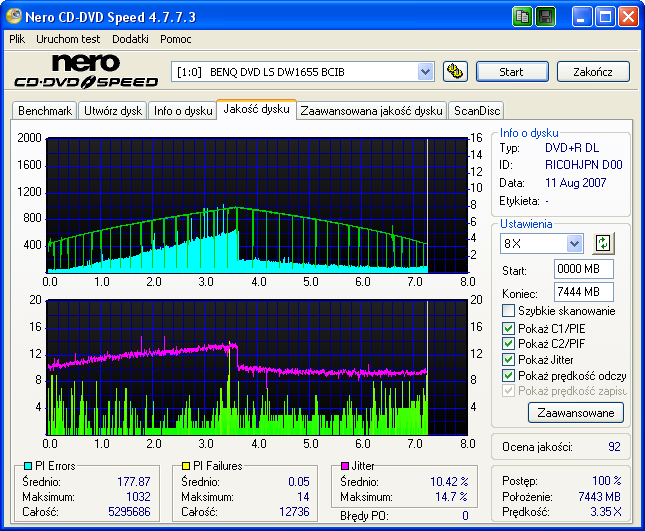Open the drive options icon next to drive list

[455, 72]
